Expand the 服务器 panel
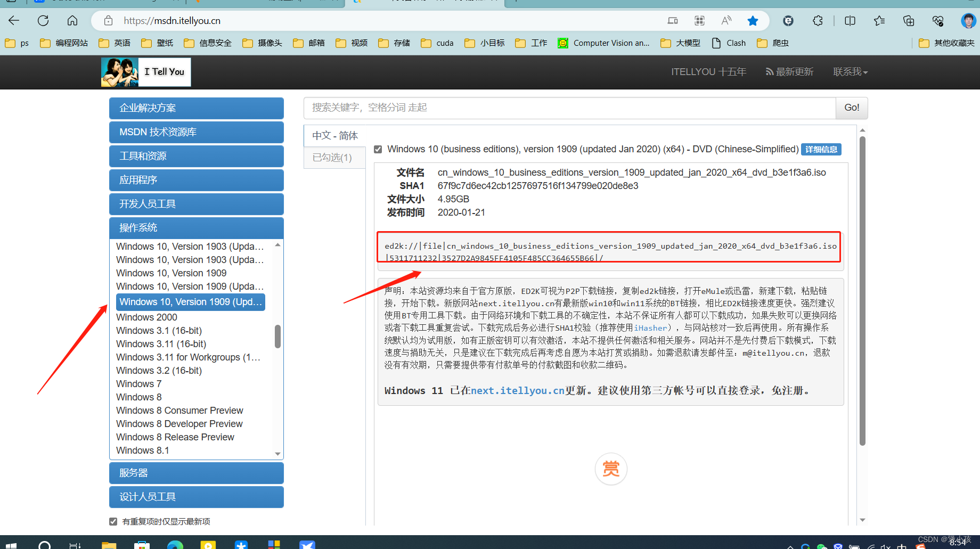The height and width of the screenshot is (549, 980). click(197, 473)
